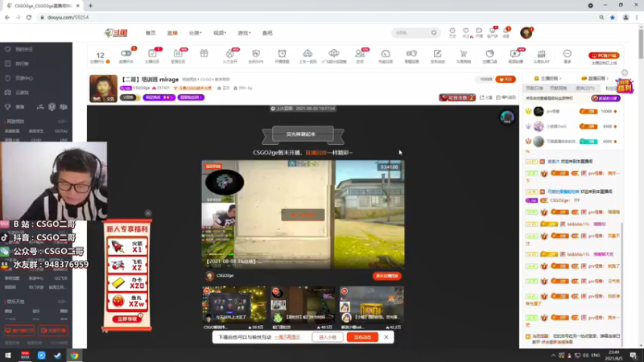The width and height of the screenshot is (644, 362).
Task: Expand the 游戏 dropdown in navigation
Action: click(x=244, y=33)
